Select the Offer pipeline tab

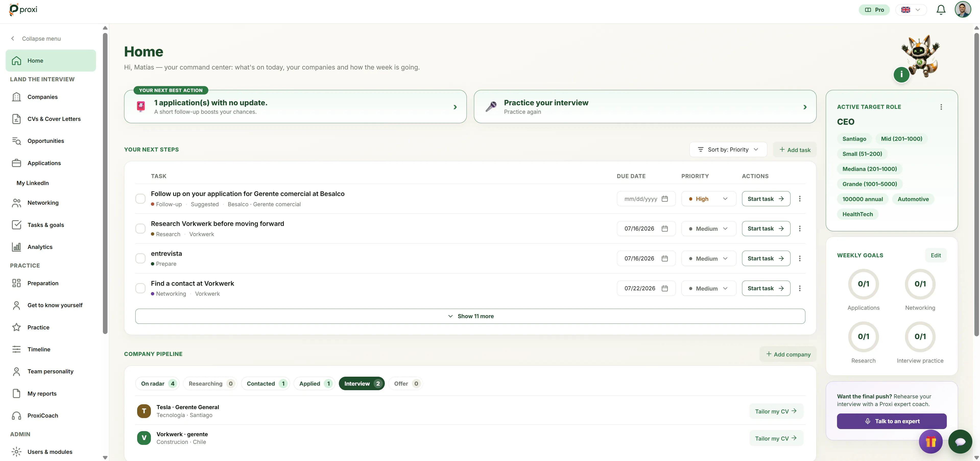coord(406,384)
